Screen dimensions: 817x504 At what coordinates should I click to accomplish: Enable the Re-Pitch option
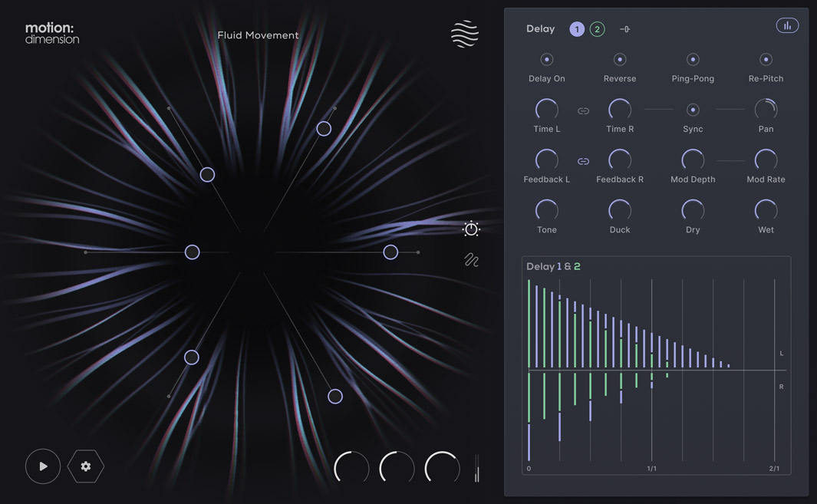click(x=765, y=59)
